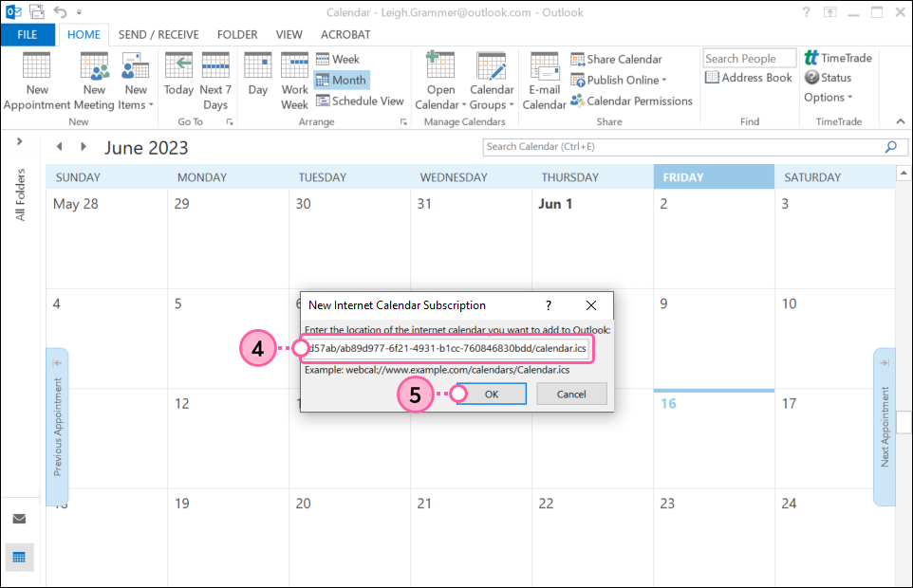Open the TimeTrade Options dropdown
The height and width of the screenshot is (588, 913).
[828, 98]
